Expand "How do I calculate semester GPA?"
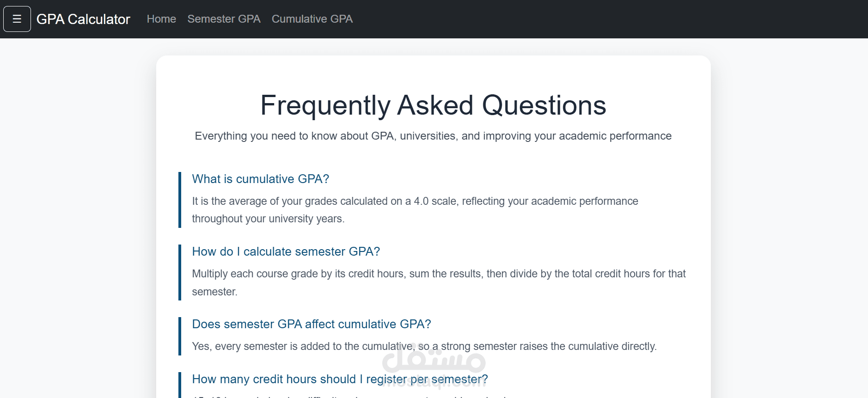 [x=286, y=251]
